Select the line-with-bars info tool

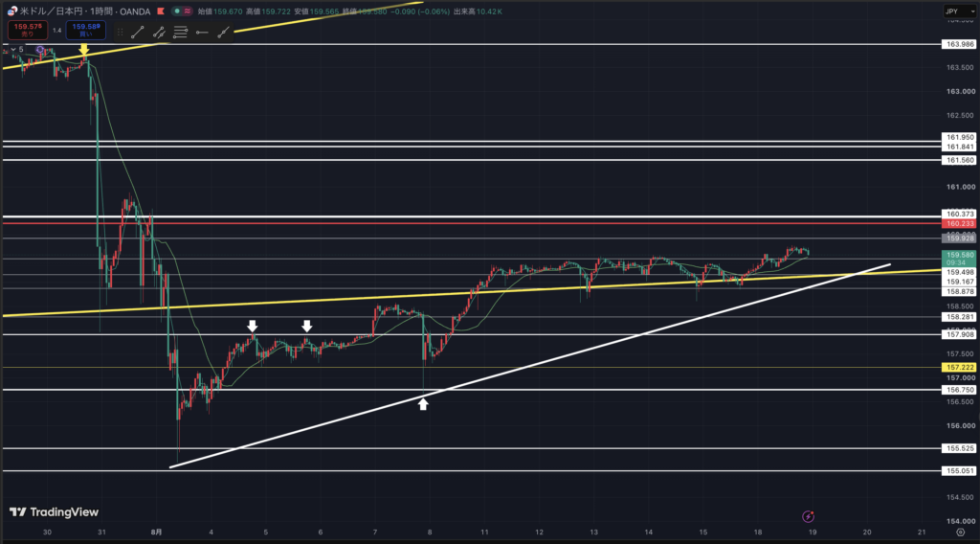(159, 33)
